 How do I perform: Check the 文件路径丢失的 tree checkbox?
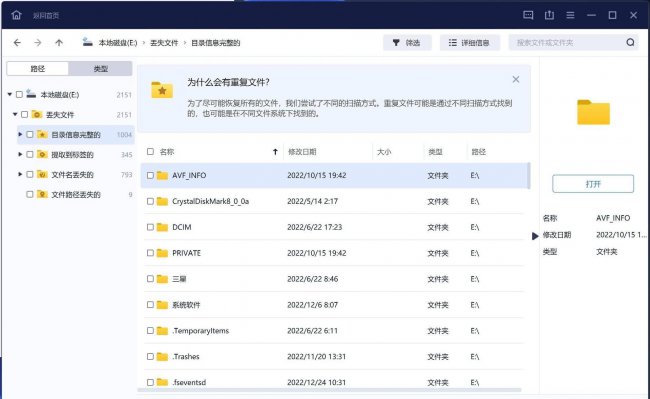pos(30,194)
